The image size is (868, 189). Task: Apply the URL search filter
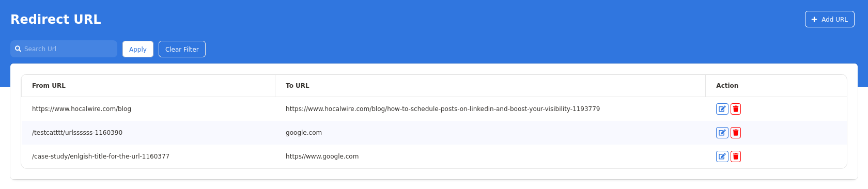[138, 49]
